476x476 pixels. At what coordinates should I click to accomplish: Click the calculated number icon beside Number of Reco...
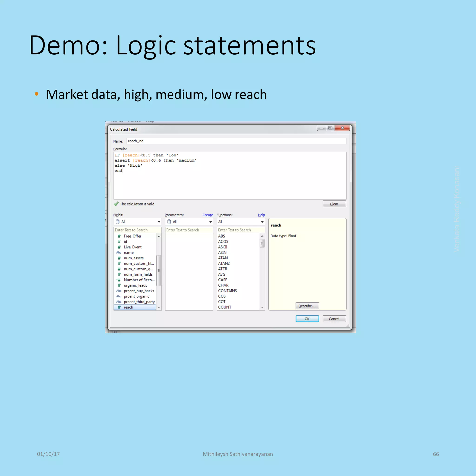119,280
